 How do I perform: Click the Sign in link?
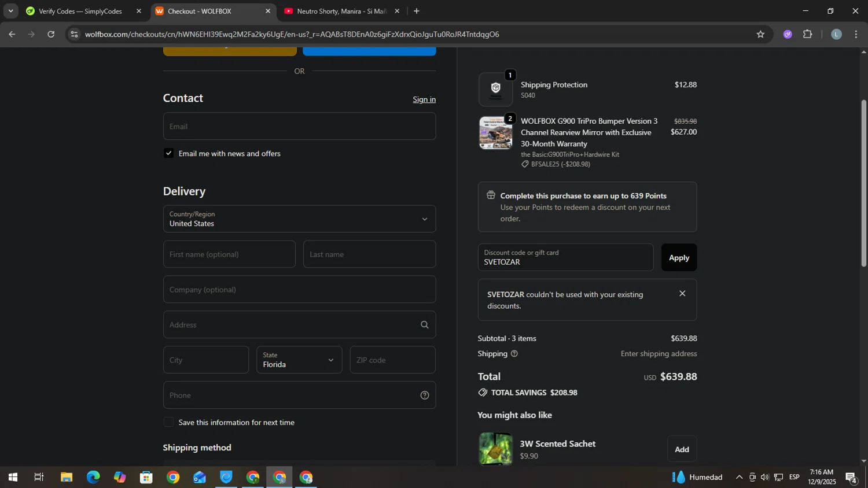(424, 99)
